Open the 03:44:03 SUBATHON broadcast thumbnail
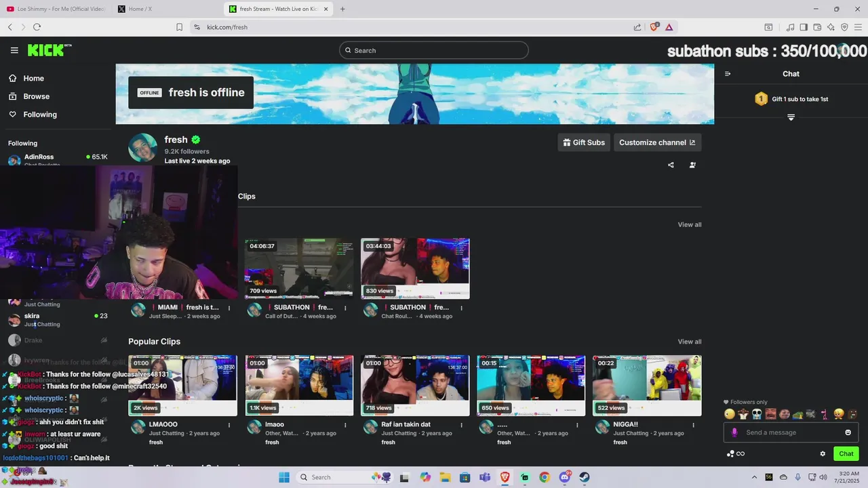 point(415,268)
